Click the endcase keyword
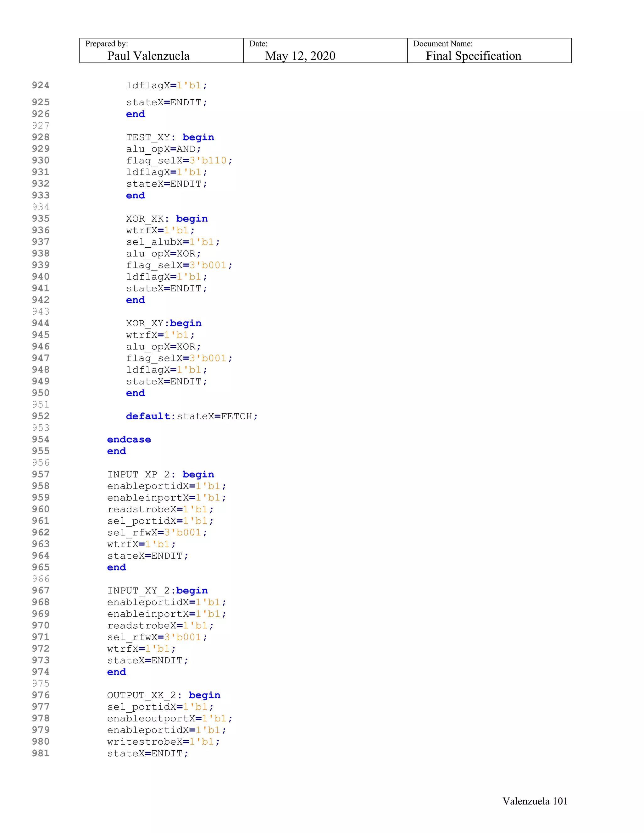This screenshot has height=833, width=644. [129, 439]
